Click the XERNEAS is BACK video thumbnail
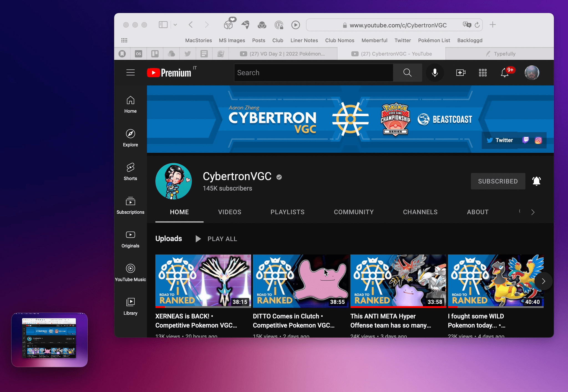568x392 pixels. [203, 280]
